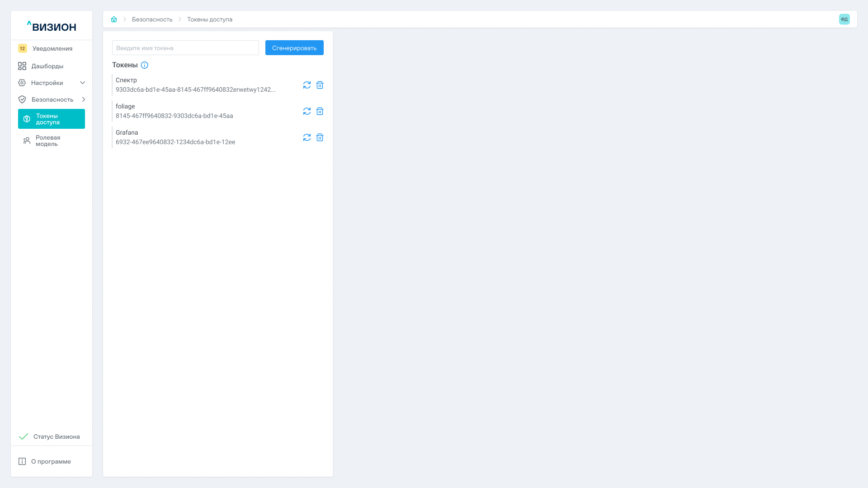Image resolution: width=868 pixels, height=488 pixels.
Task: Open О программе info page
Action: coord(51,461)
